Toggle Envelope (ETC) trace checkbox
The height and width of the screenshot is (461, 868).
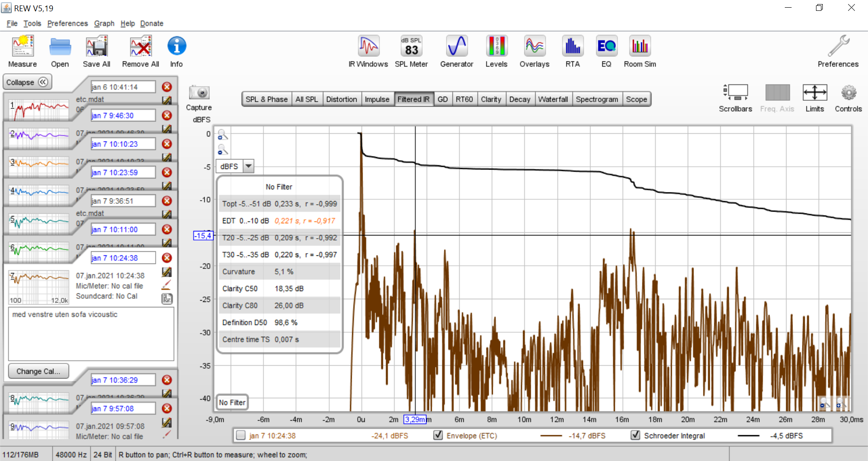click(x=438, y=435)
